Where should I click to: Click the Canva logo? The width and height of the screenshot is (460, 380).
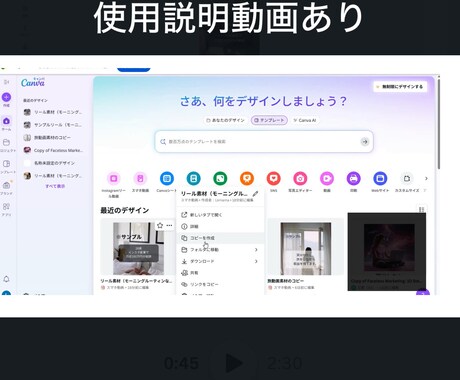33,82
